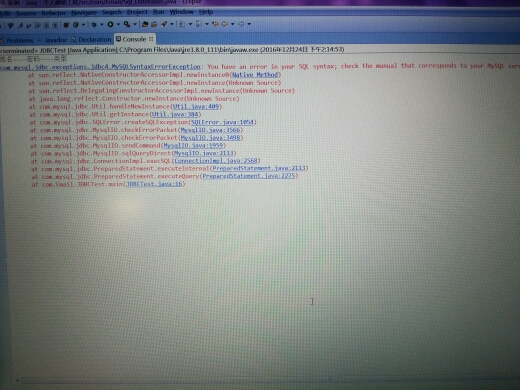520x390 pixels.
Task: Click the Back navigation arrow icon
Action: pyautogui.click(x=225, y=24)
